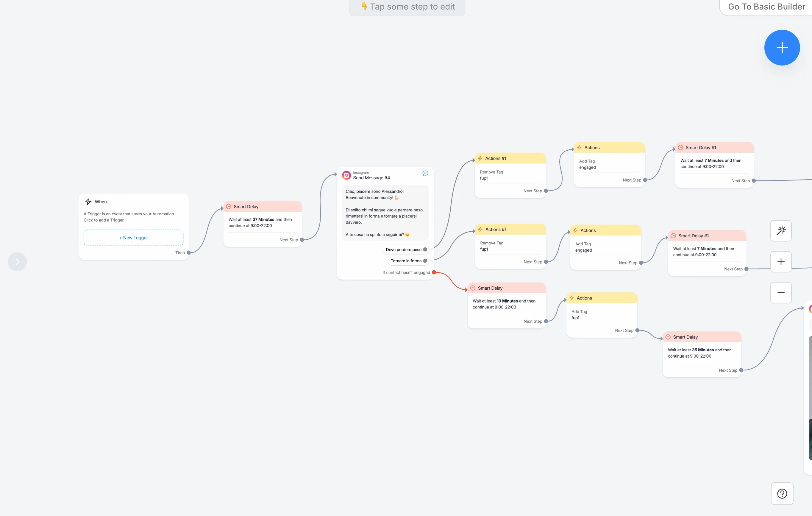
Task: Open the Smart Delay 27 Minutes step
Action: click(x=262, y=223)
